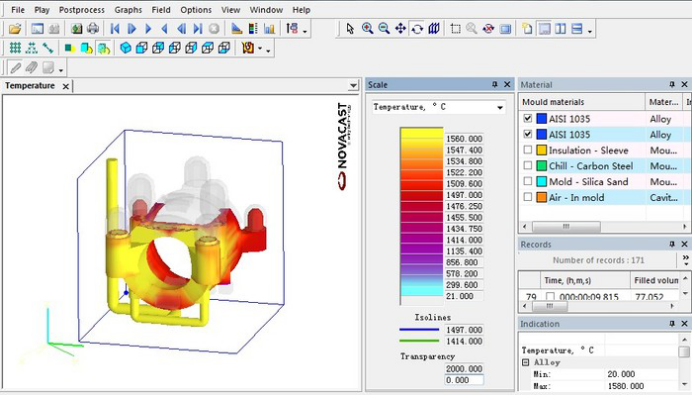The height and width of the screenshot is (395, 693).
Task: Select the arrow pointer tool
Action: point(350,29)
